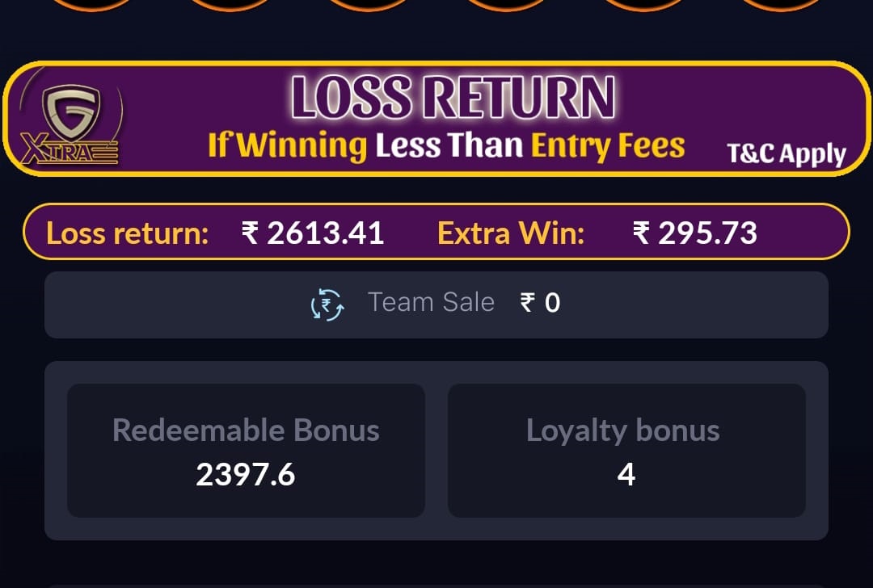Click the LOSS RETURN headline text

pos(453,98)
